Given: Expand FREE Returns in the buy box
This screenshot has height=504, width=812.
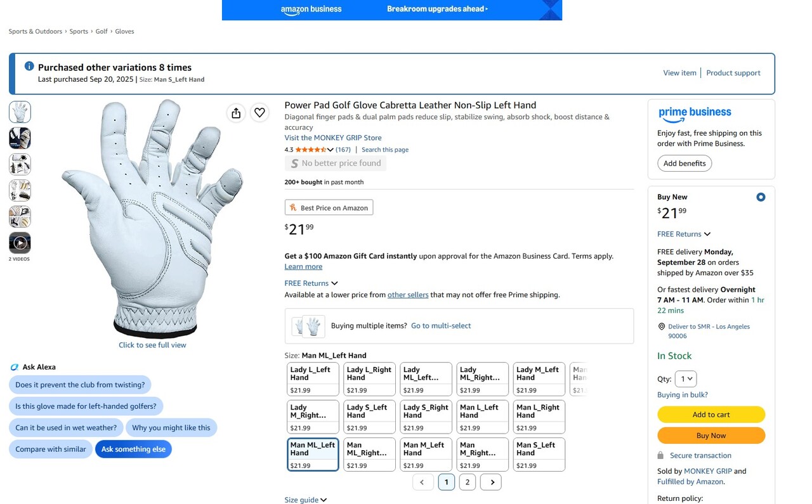Looking at the screenshot, I should [x=684, y=234].
